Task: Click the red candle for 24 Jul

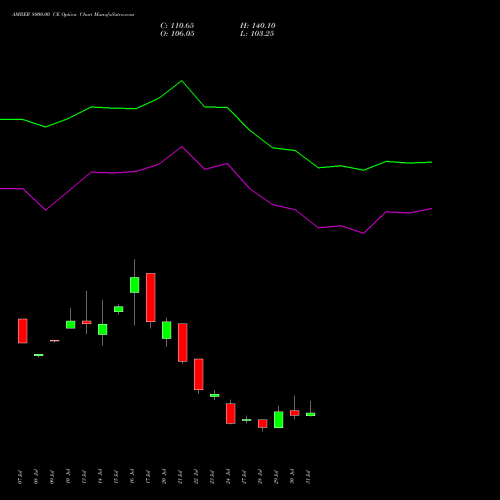Action: coord(231,414)
